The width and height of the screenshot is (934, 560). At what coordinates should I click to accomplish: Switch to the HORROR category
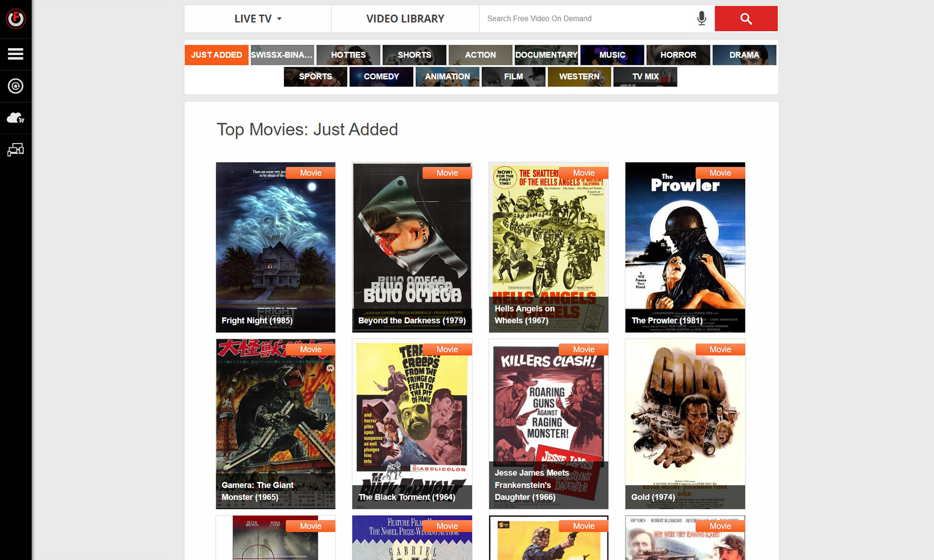pos(678,55)
